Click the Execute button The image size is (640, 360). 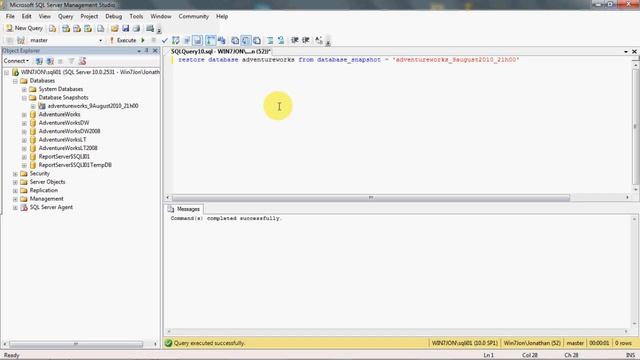tap(123, 40)
